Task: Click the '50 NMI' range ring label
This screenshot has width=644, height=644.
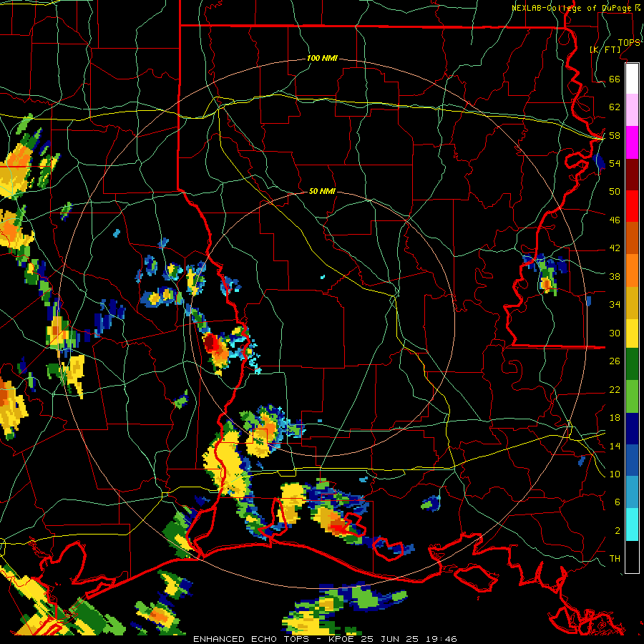Action: tap(322, 191)
